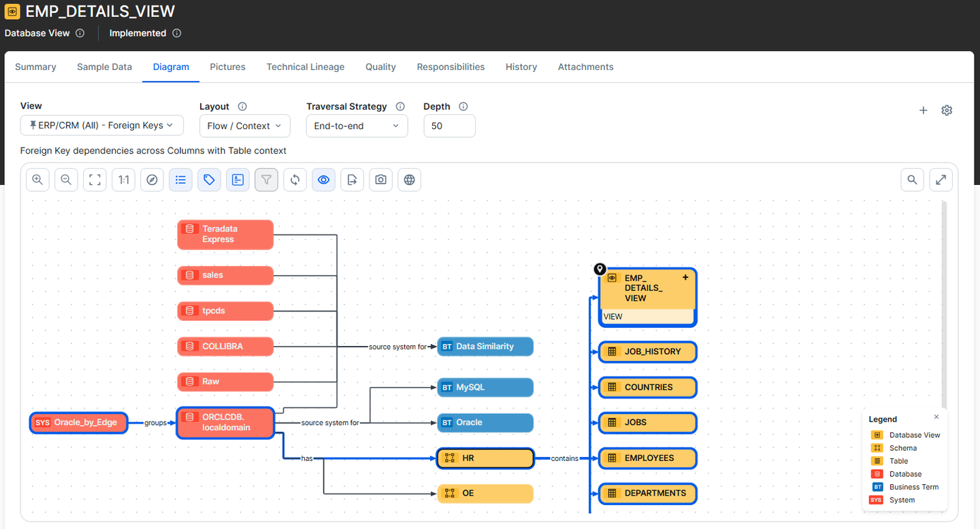980x529 pixels.
Task: Select the Data Similarity business term node
Action: tap(485, 346)
